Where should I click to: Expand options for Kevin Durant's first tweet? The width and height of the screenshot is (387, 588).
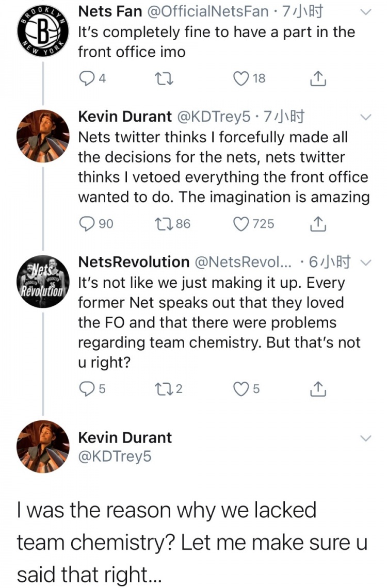(x=365, y=118)
